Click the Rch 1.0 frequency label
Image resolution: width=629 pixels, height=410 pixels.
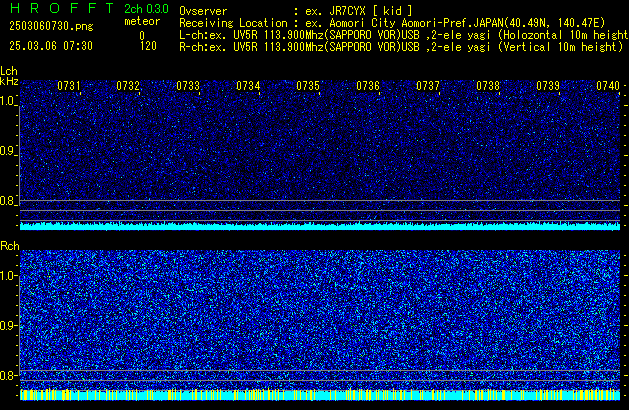point(7,276)
